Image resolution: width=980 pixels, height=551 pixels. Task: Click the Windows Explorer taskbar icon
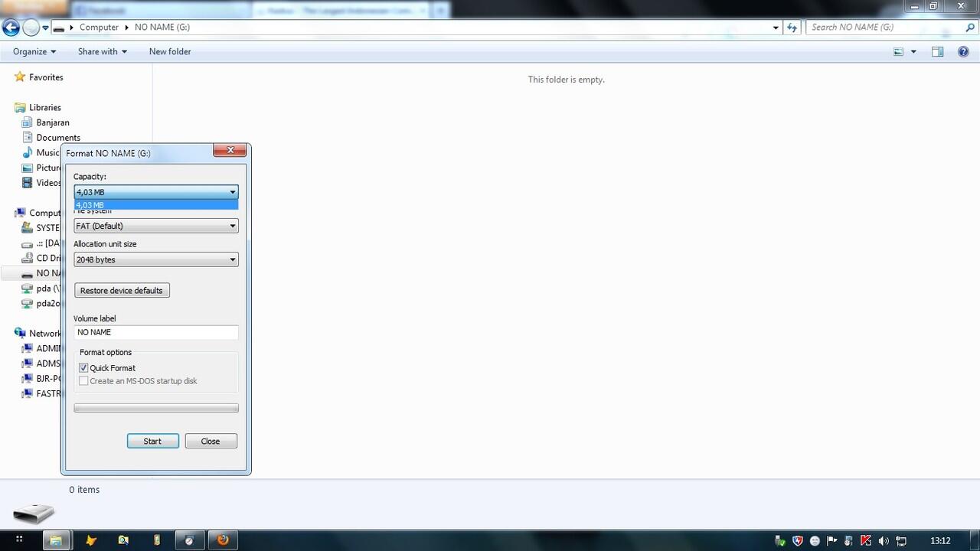[56, 540]
